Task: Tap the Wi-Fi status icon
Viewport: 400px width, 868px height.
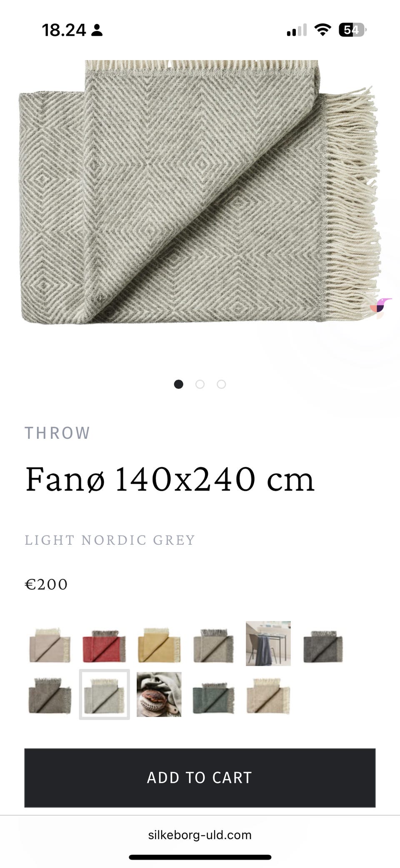Action: tap(322, 30)
